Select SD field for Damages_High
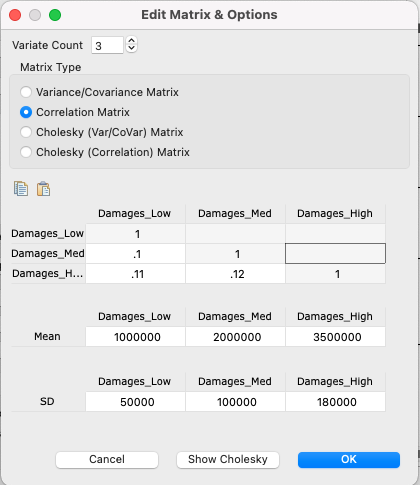Viewport: 420px width, 485px height. [335, 402]
